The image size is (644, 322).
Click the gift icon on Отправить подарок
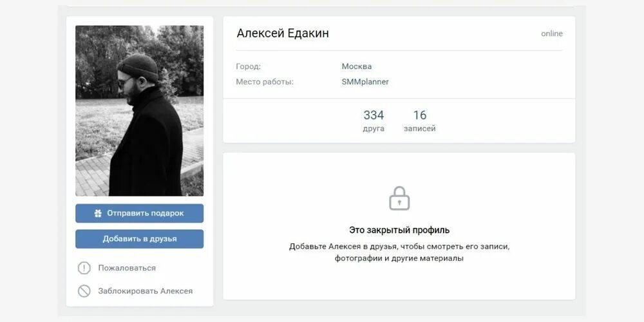pos(98,213)
